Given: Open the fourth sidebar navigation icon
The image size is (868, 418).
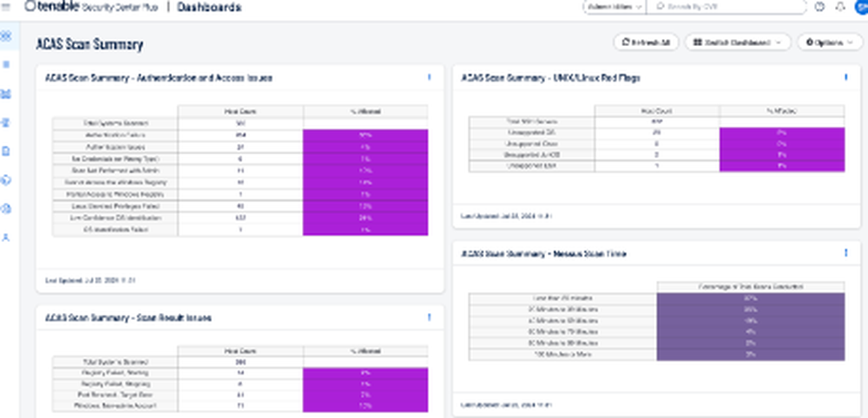Looking at the screenshot, I should click(7, 123).
